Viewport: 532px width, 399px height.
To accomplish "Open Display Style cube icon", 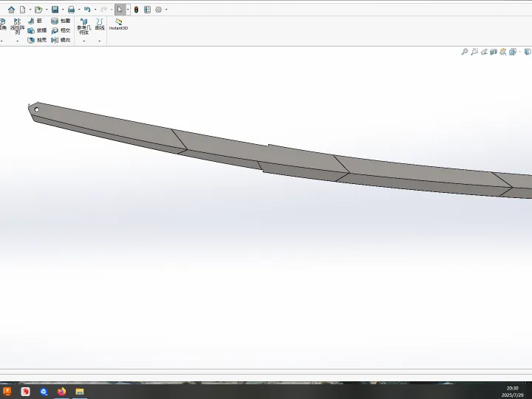I will 528,52.
